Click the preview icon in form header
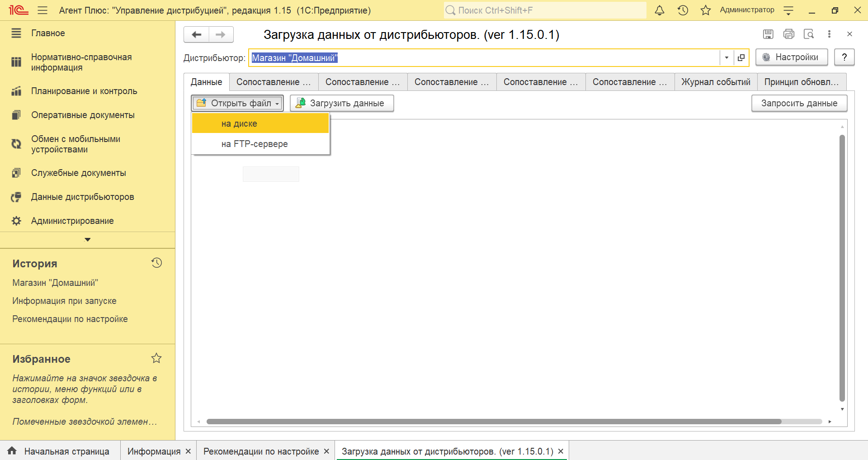Screen dimensions: 868x460 pyautogui.click(x=809, y=34)
